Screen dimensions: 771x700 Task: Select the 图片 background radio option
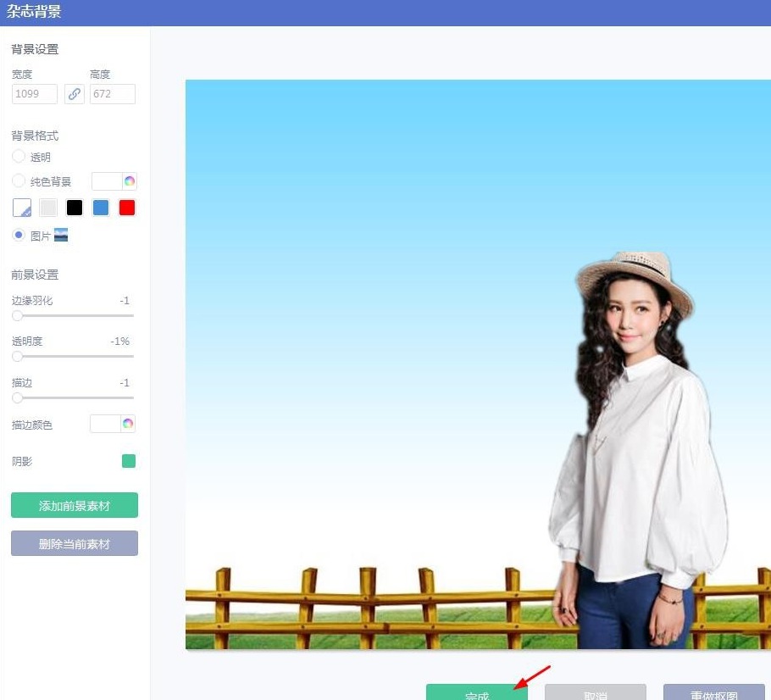[x=18, y=235]
